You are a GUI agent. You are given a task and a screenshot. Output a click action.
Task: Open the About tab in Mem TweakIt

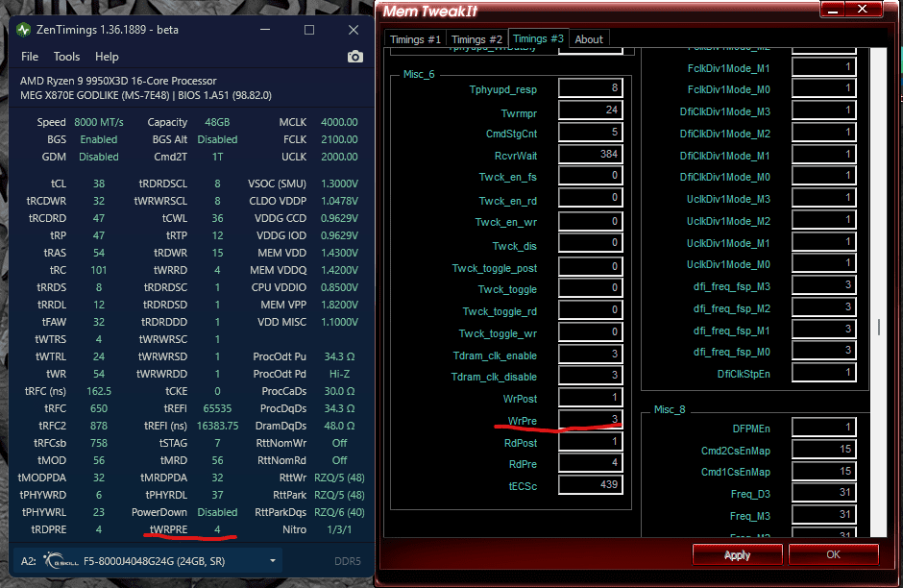(x=589, y=39)
